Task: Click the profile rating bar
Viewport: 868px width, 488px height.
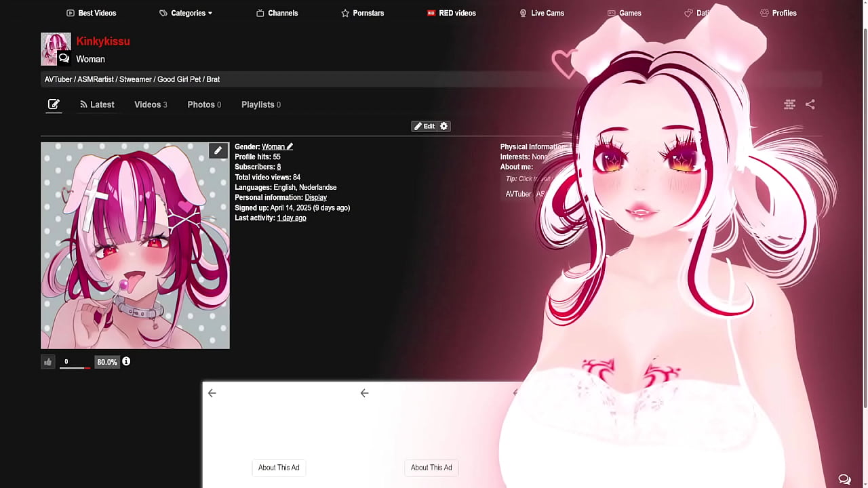Action: click(x=75, y=367)
